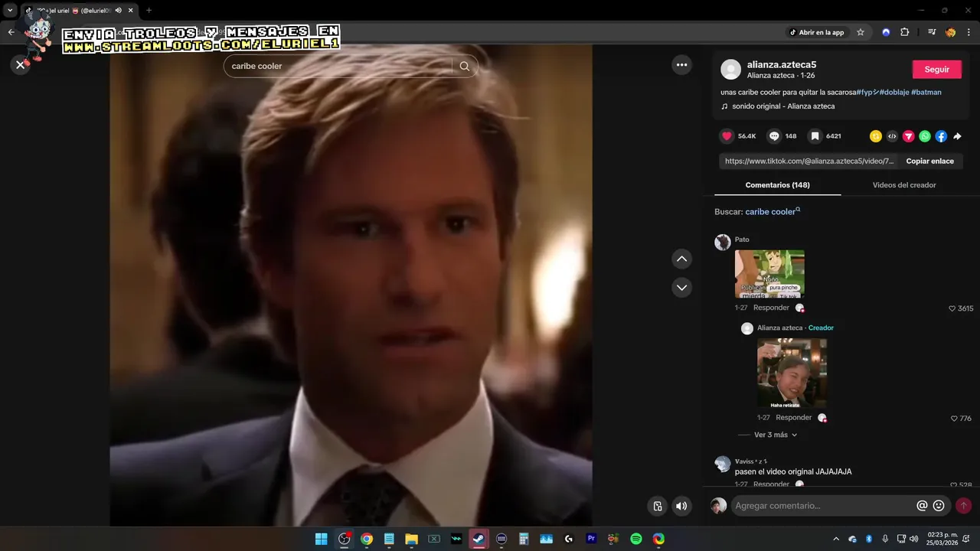Screen dimensions: 980x551
Task: Open the #batman hashtag link
Action: pos(926,92)
